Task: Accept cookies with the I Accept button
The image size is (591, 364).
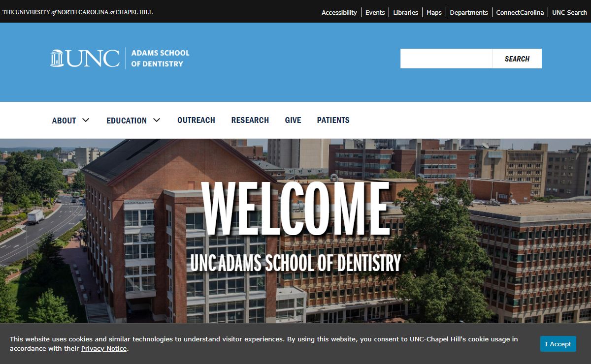Action: [x=558, y=344]
